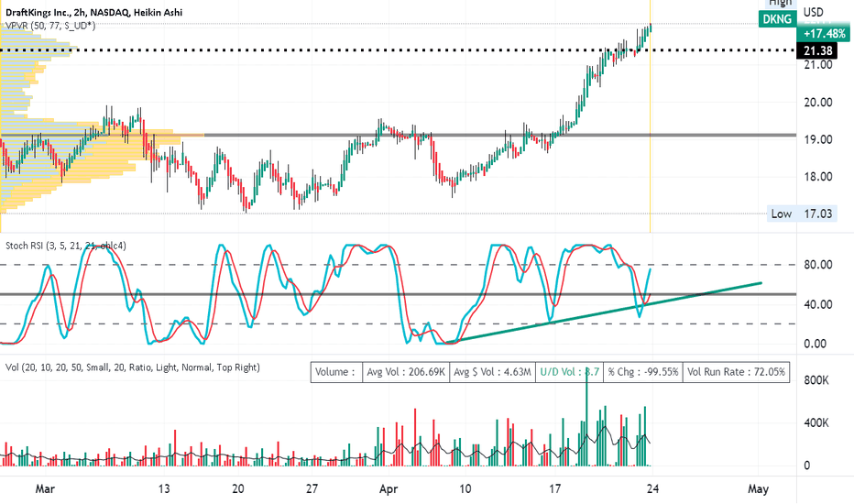
Task: Click the DraftKings Inc. chart title
Action: pyautogui.click(x=93, y=12)
